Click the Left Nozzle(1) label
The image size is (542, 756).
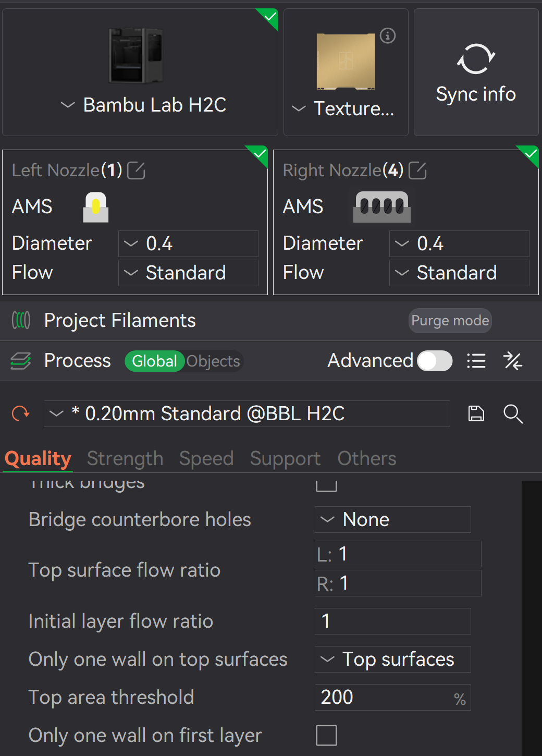67,170
